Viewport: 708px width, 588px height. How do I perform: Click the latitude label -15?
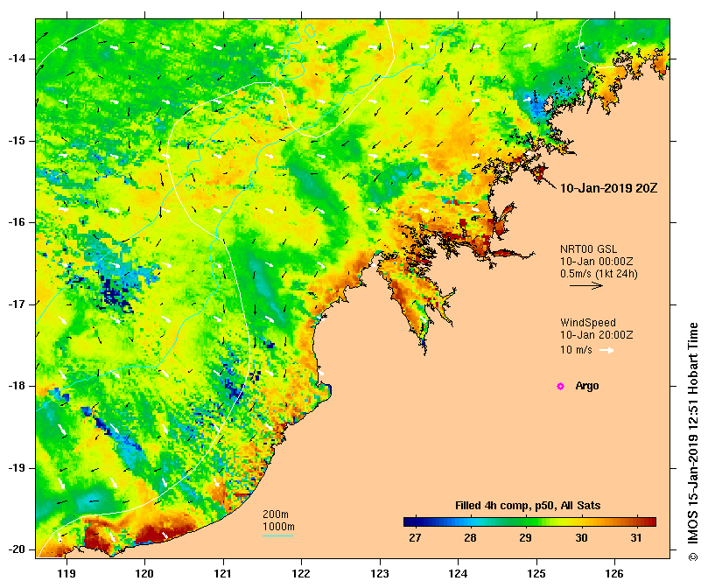tap(18, 141)
